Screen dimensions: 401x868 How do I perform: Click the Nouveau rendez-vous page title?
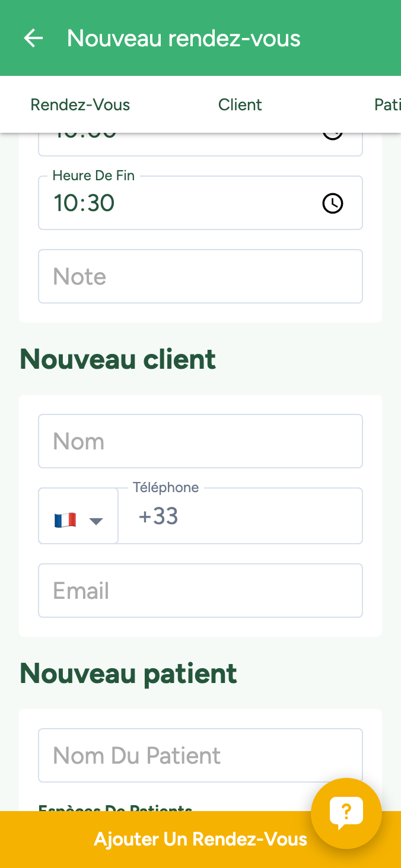tap(184, 39)
